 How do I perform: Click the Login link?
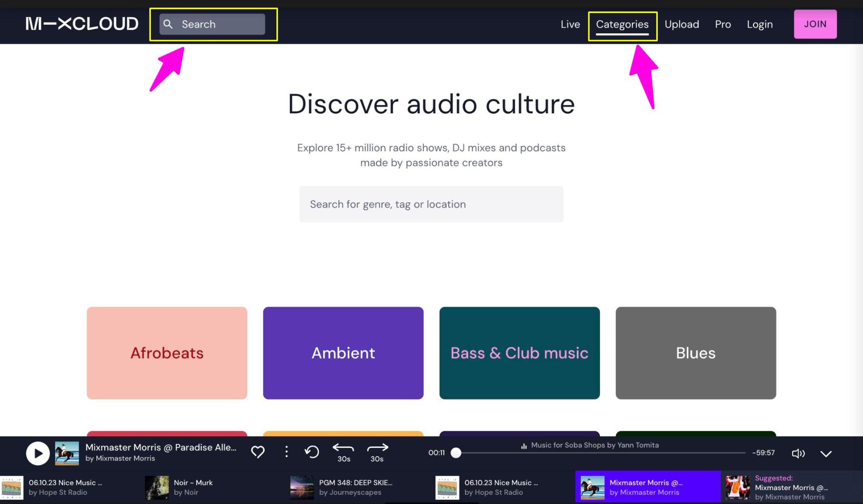pos(760,24)
